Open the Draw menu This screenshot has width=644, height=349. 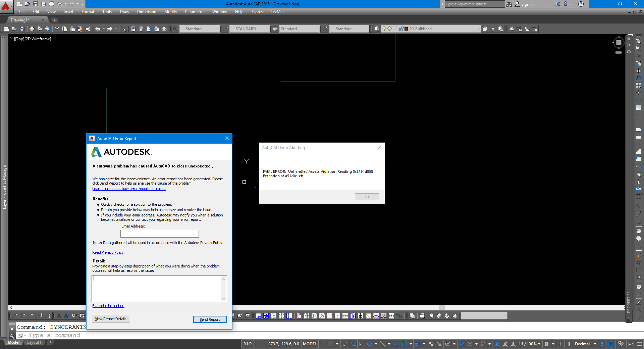(124, 12)
